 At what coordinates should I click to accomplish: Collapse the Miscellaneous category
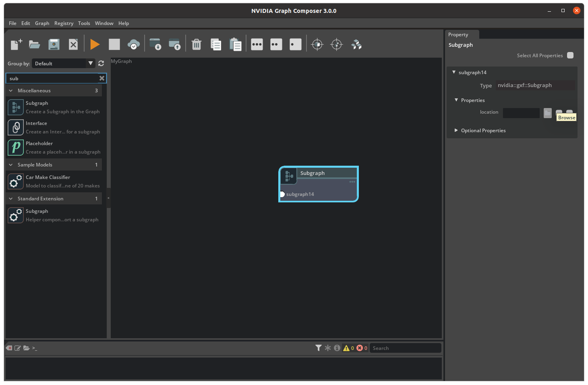pos(11,91)
